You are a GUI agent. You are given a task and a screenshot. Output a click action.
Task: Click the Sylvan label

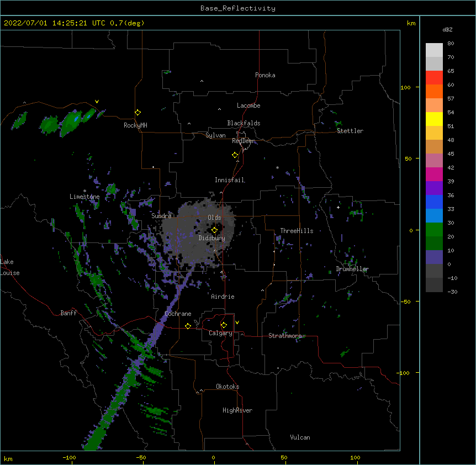[215, 135]
